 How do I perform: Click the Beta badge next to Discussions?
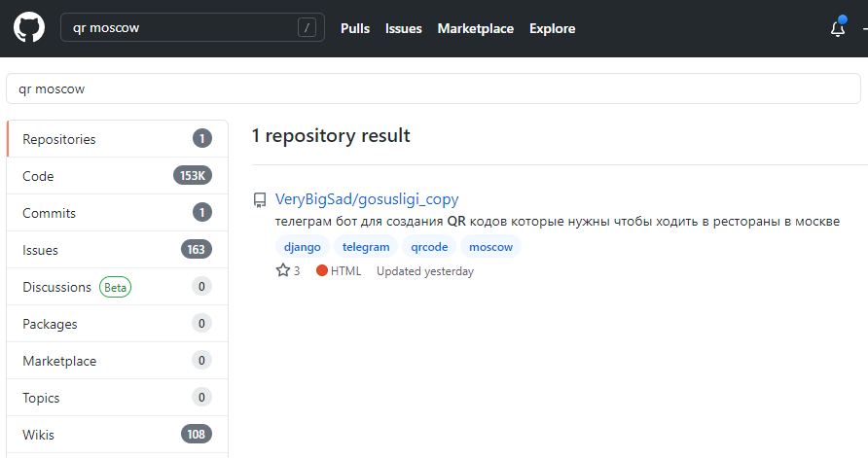[115, 287]
